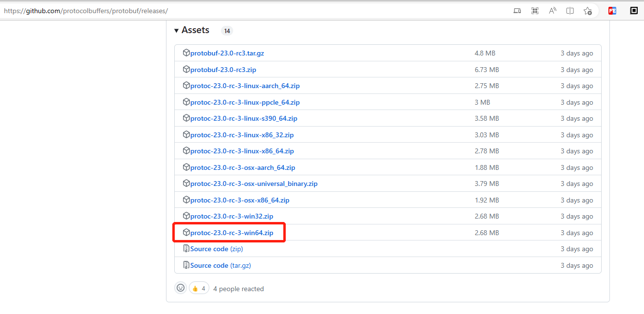Focus the github.com releases address bar
Image resolution: width=644 pixels, height=314 pixels.
(253, 11)
